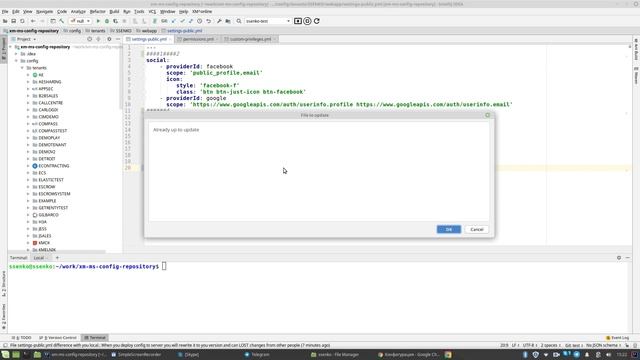Click OK in the File to update dialog

(449, 229)
